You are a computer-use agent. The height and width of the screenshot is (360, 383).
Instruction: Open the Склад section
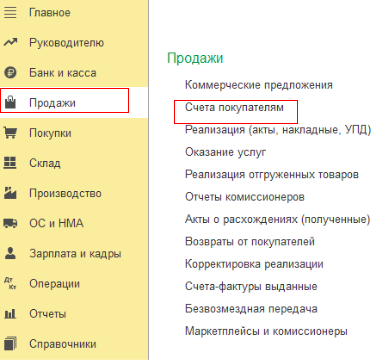45,163
